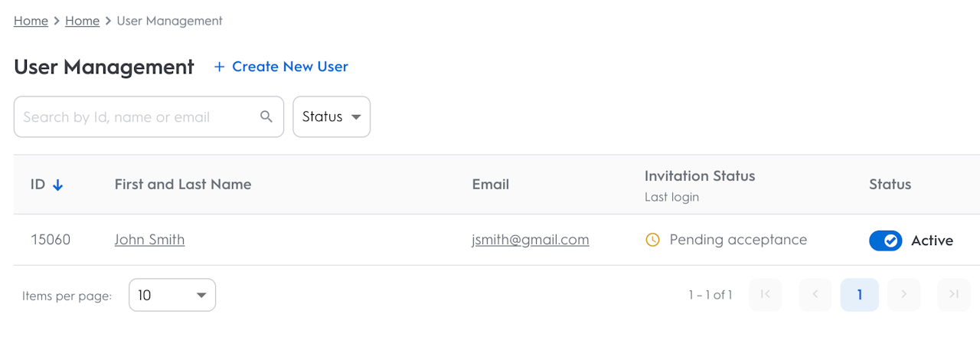The width and height of the screenshot is (980, 347).
Task: Select page 1 in pagination
Action: coord(859,294)
